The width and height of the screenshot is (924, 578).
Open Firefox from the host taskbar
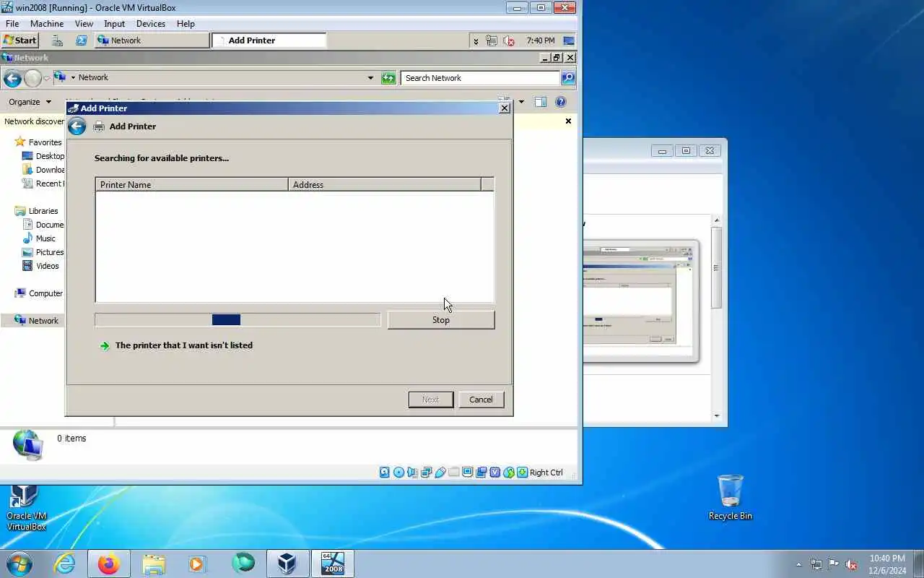pyautogui.click(x=109, y=564)
